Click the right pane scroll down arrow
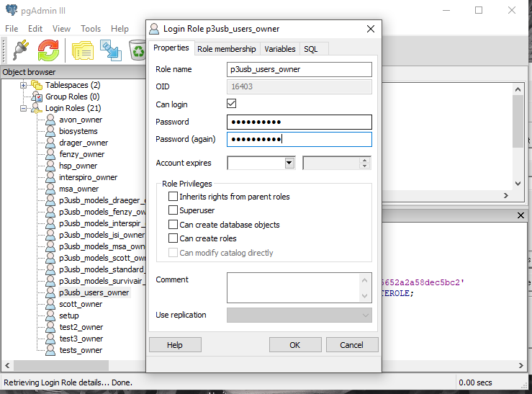Image resolution: width=532 pixels, height=394 pixels. [x=518, y=184]
